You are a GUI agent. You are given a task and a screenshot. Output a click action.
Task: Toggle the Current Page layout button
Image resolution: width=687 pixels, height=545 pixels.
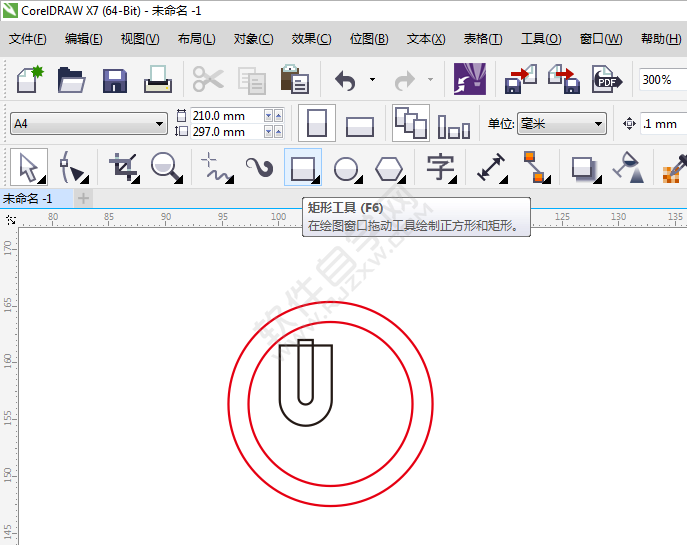coord(454,126)
